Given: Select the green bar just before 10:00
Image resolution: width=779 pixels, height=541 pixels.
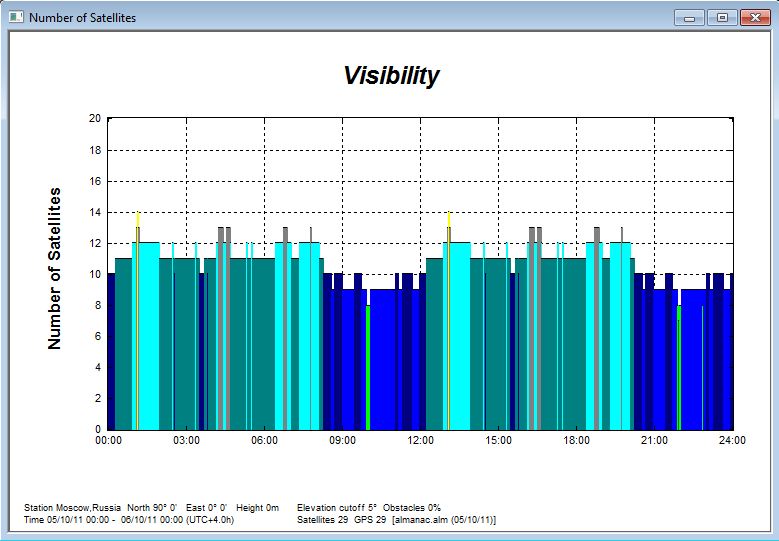Looking at the screenshot, I should [x=368, y=368].
